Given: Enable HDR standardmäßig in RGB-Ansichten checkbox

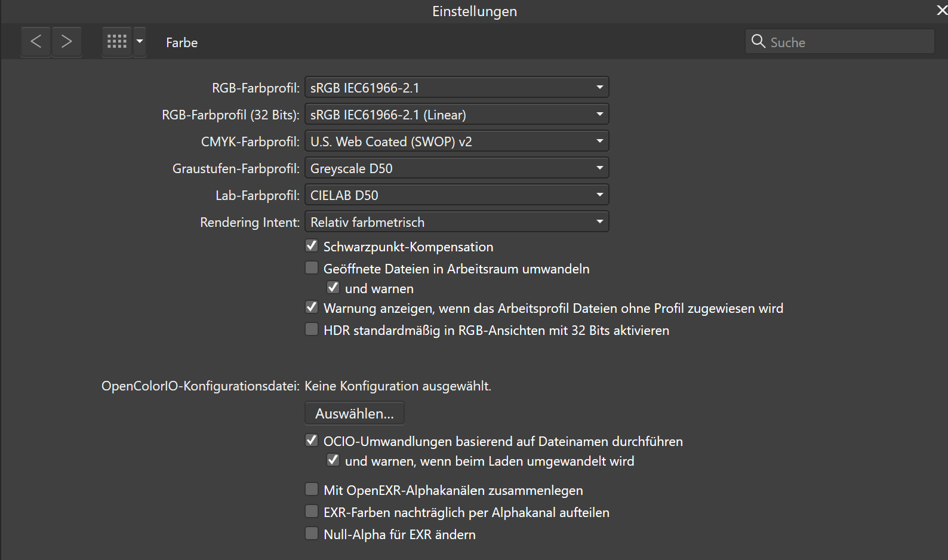Looking at the screenshot, I should click(x=312, y=330).
